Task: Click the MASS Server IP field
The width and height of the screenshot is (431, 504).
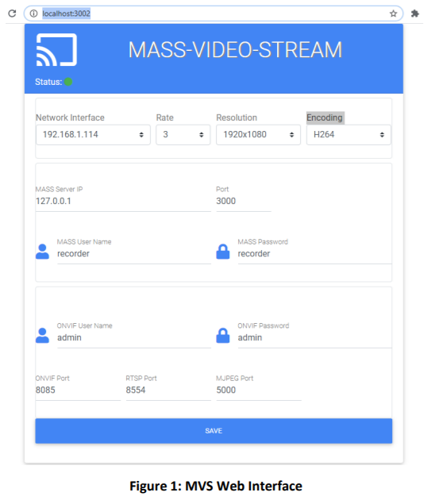Action: (123, 202)
